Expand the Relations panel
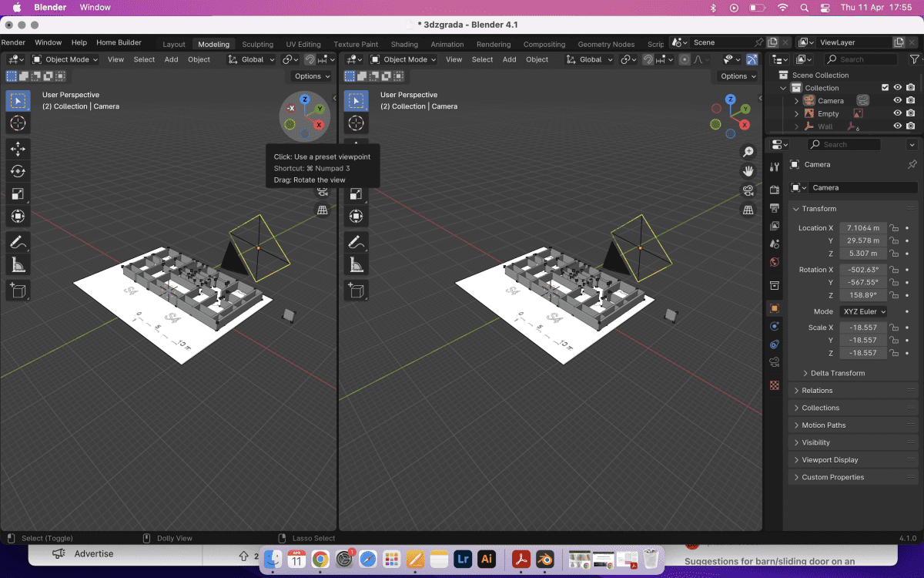This screenshot has height=578, width=924. pos(817,391)
